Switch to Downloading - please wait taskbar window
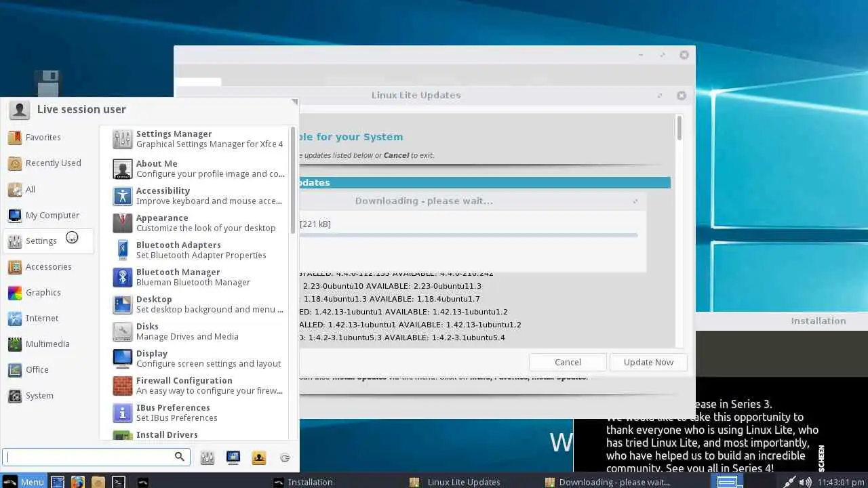This screenshot has width=868, height=488. pos(608,482)
